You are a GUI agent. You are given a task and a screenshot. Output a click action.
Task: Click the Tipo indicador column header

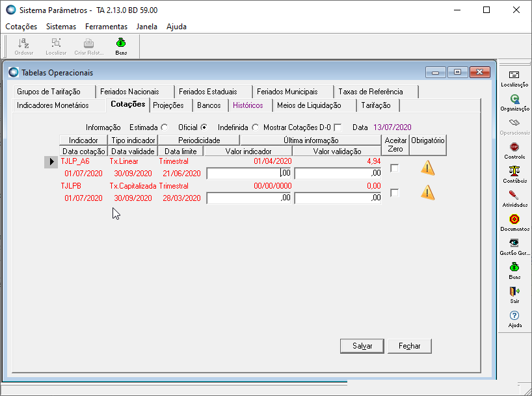(x=133, y=140)
